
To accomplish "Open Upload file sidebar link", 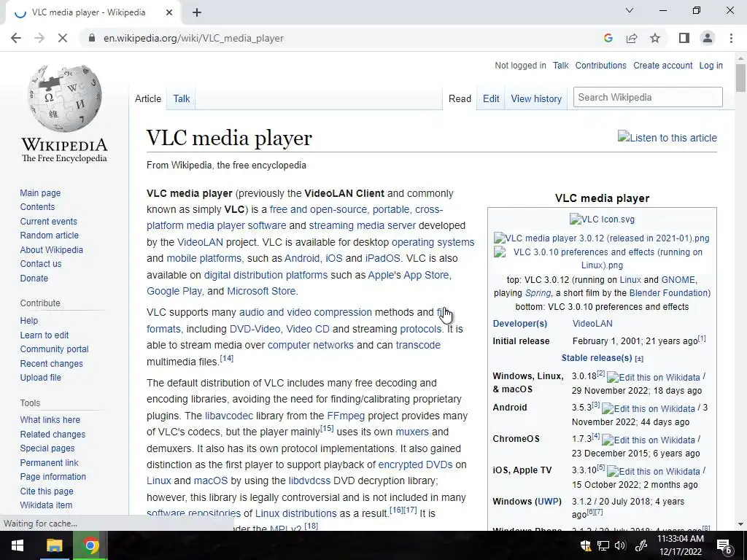I will (41, 378).
